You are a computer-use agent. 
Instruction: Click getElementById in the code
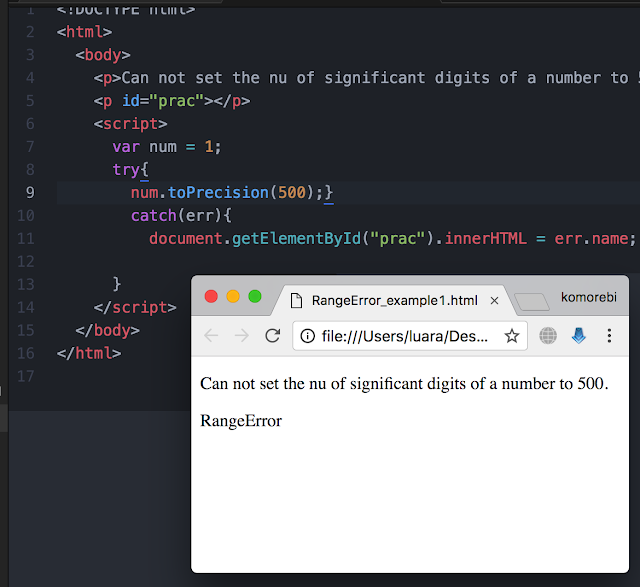click(x=296, y=238)
